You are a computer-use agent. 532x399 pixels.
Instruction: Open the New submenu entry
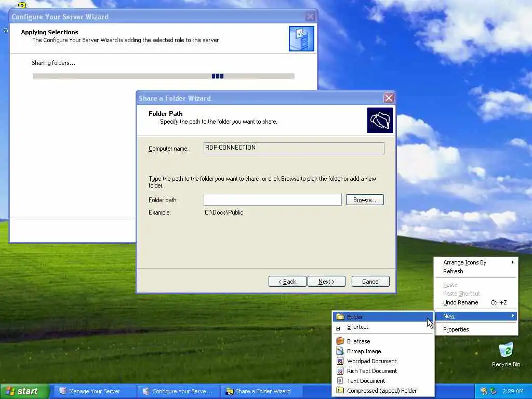point(476,316)
